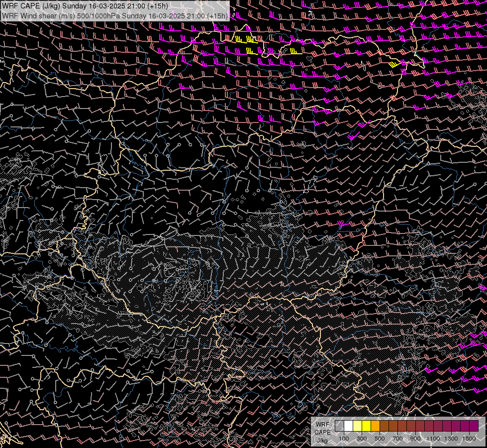This screenshot has width=487, height=448.
Task: Click the pale yellow legend swatch before 300
Action: pos(358,426)
